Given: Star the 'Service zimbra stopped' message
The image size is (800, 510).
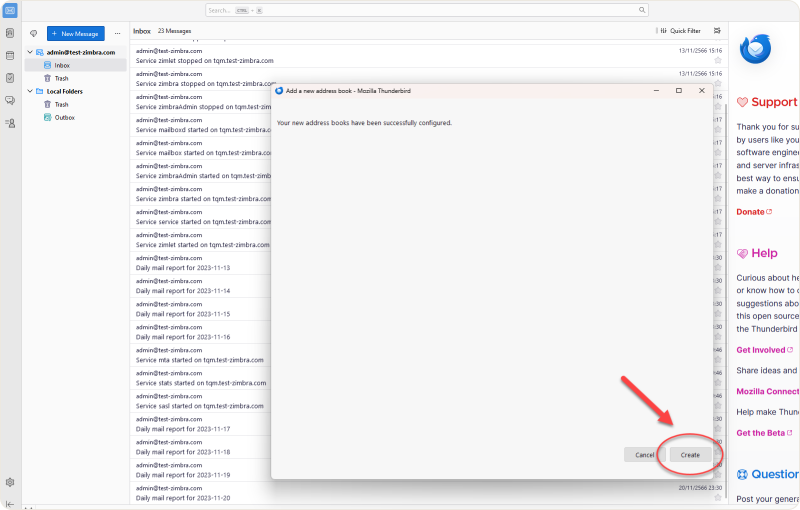Looking at the screenshot, I should click(718, 83).
